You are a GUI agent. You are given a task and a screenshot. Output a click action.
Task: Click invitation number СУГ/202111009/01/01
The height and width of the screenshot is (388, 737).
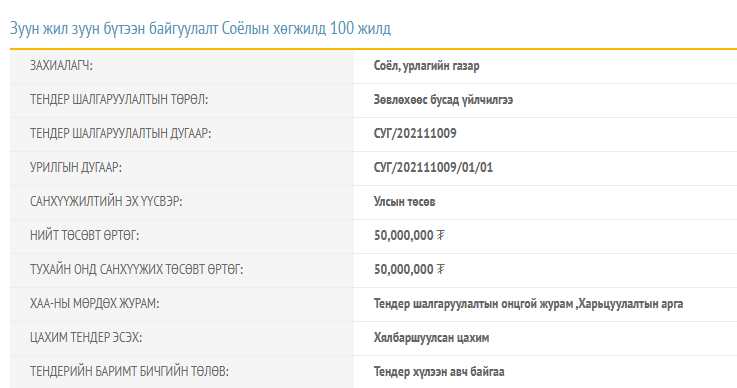point(433,167)
